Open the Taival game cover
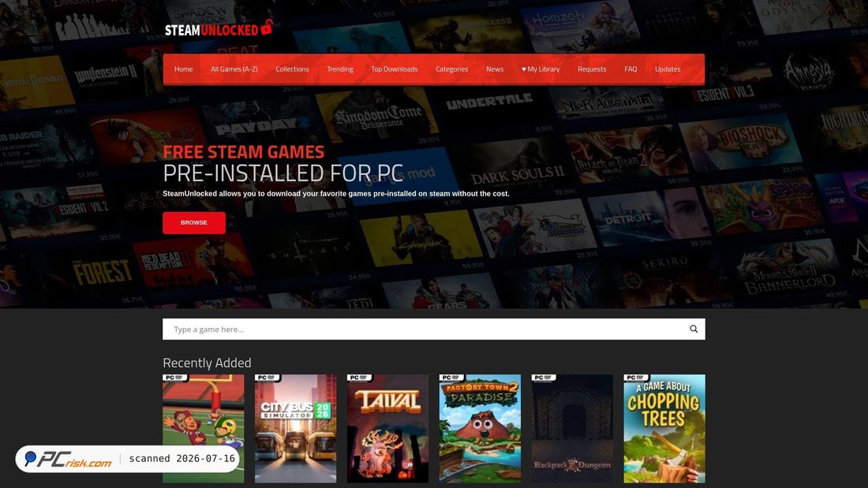The height and width of the screenshot is (488, 868). click(387, 428)
